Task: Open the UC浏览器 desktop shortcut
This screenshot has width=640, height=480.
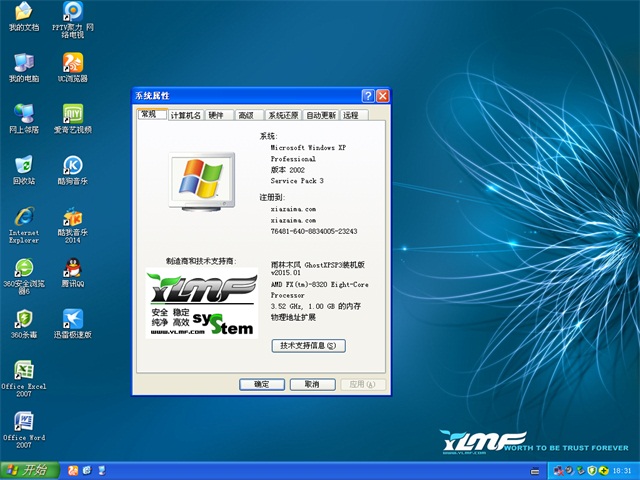Action: click(72, 63)
